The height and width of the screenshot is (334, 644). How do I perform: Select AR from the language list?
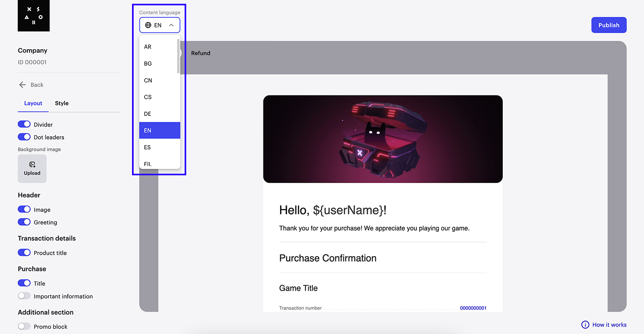tap(148, 47)
